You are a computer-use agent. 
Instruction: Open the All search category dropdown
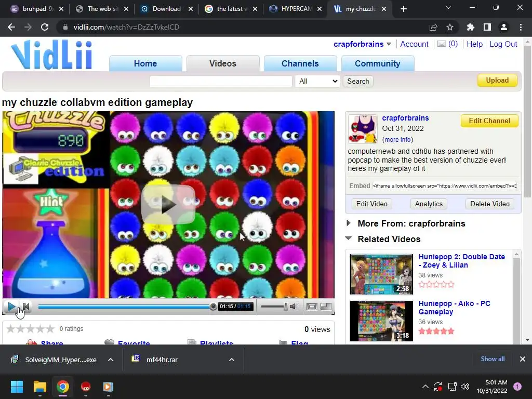[x=317, y=81]
